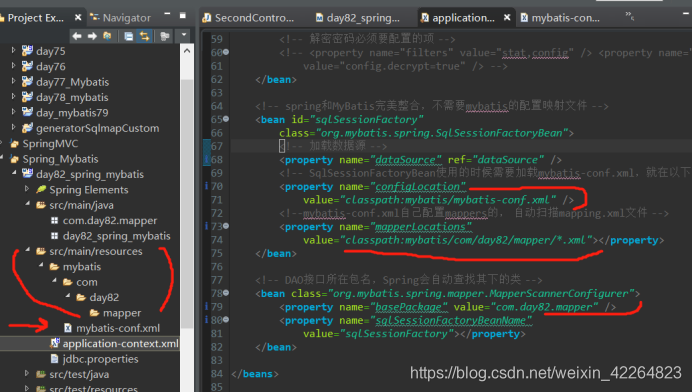
Task: Click the Back navigation arrow in Project Explorer toolbar
Action: pyautogui.click(x=77, y=36)
